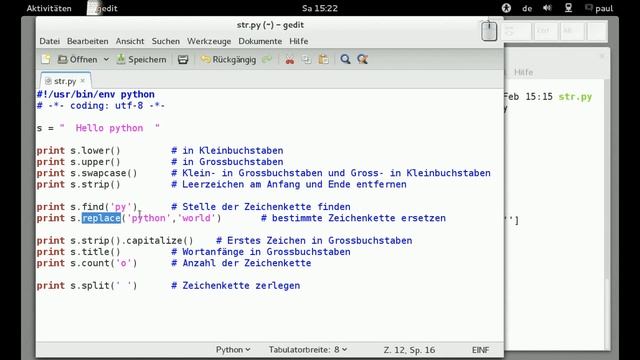
Task: Open the Datei menu
Action: [x=49, y=41]
